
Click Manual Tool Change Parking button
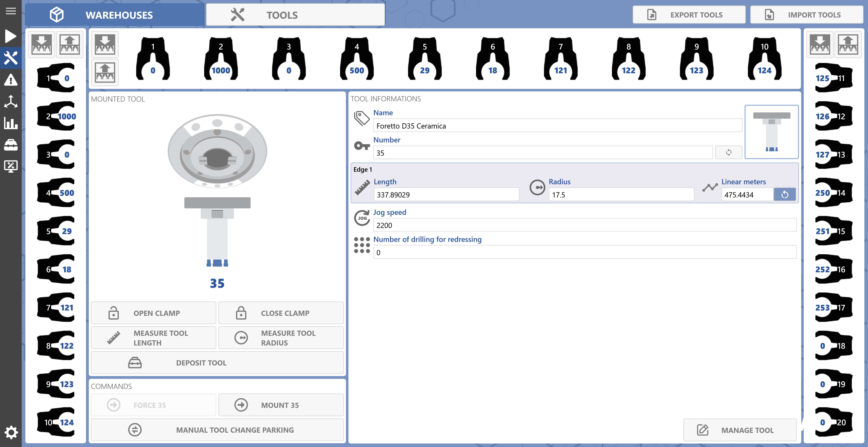[x=217, y=430]
